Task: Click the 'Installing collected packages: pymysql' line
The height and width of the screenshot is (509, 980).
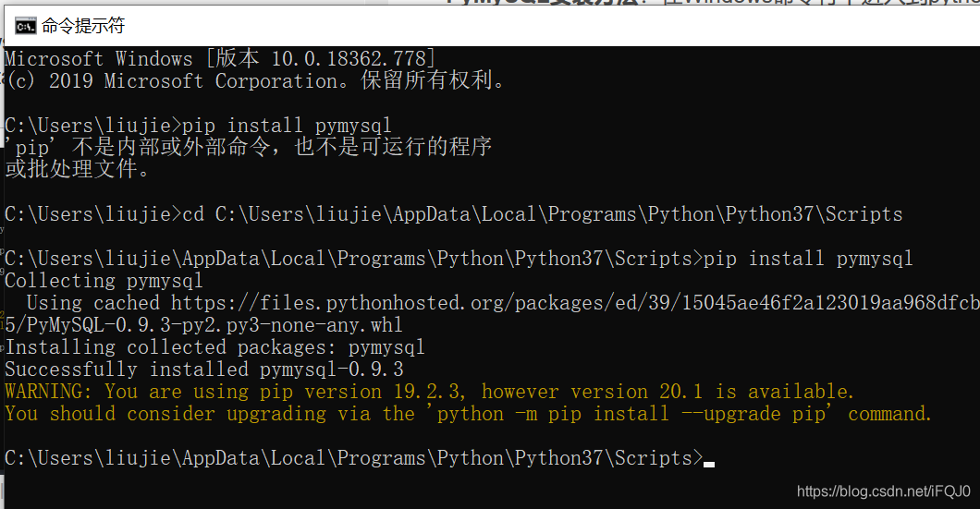Action: pos(215,347)
